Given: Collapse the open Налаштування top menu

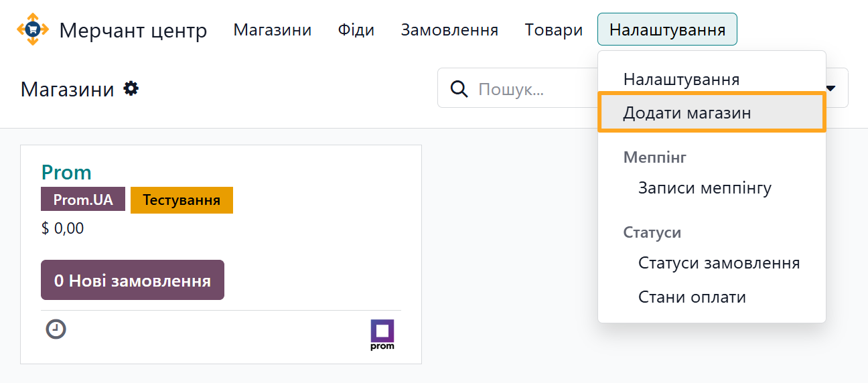Looking at the screenshot, I should (x=666, y=30).
